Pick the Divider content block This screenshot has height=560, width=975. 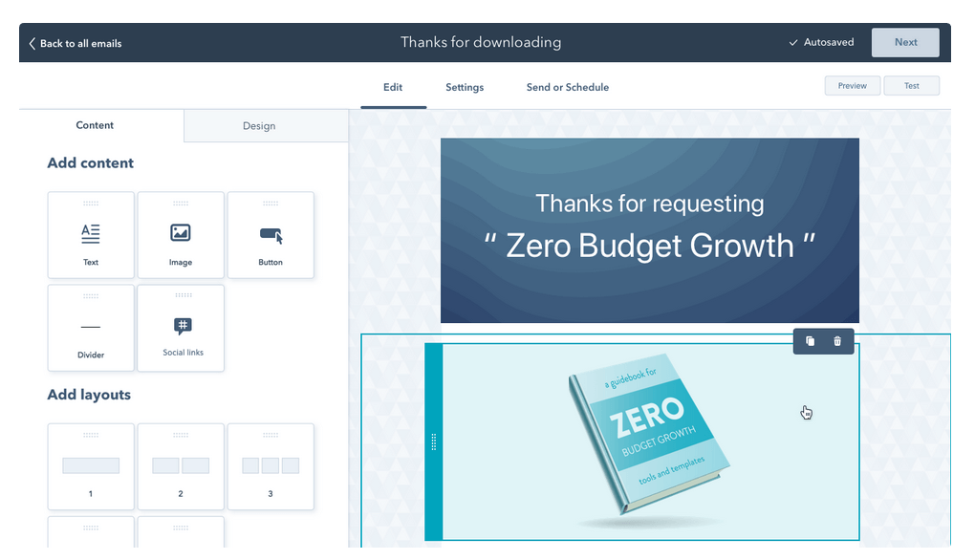tap(91, 328)
